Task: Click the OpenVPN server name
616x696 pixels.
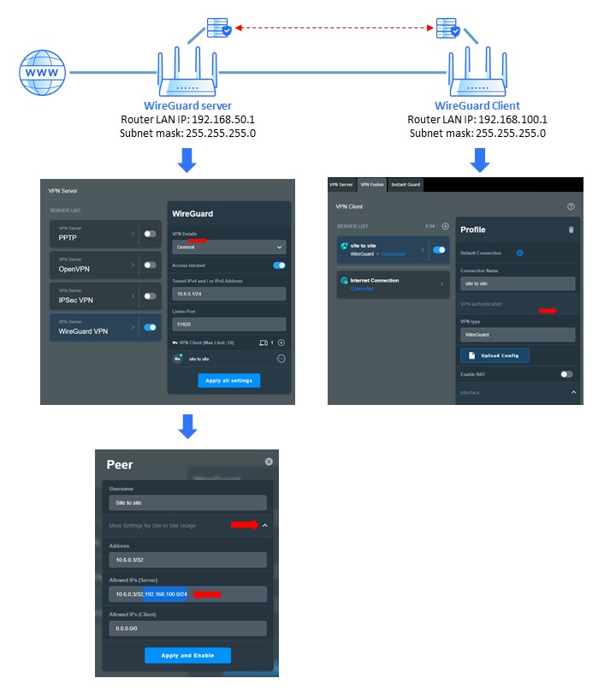Action: [x=74, y=269]
